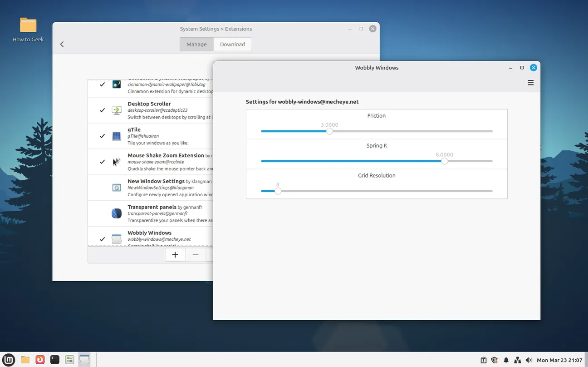Launch the web browser from the panel
Viewport: 588px width, 367px height.
pos(40,360)
